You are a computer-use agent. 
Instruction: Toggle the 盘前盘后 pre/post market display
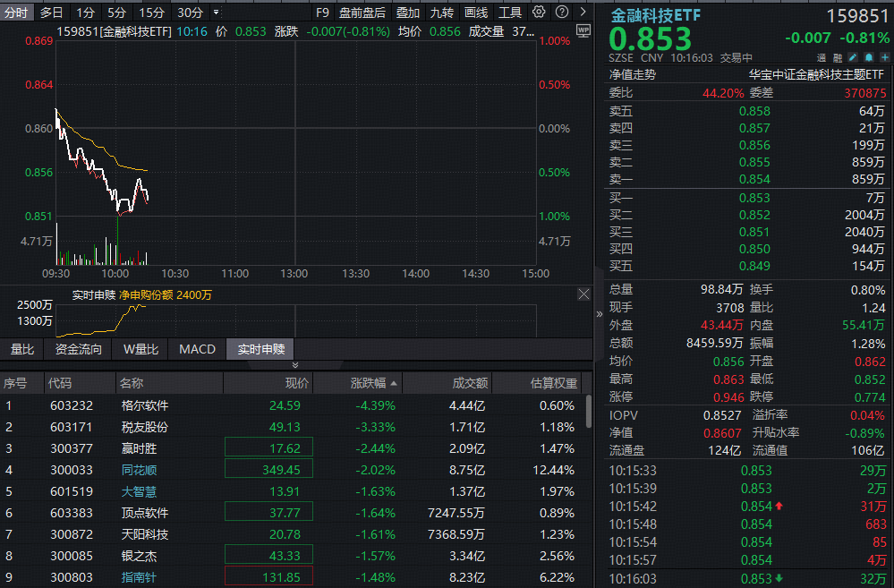(362, 13)
